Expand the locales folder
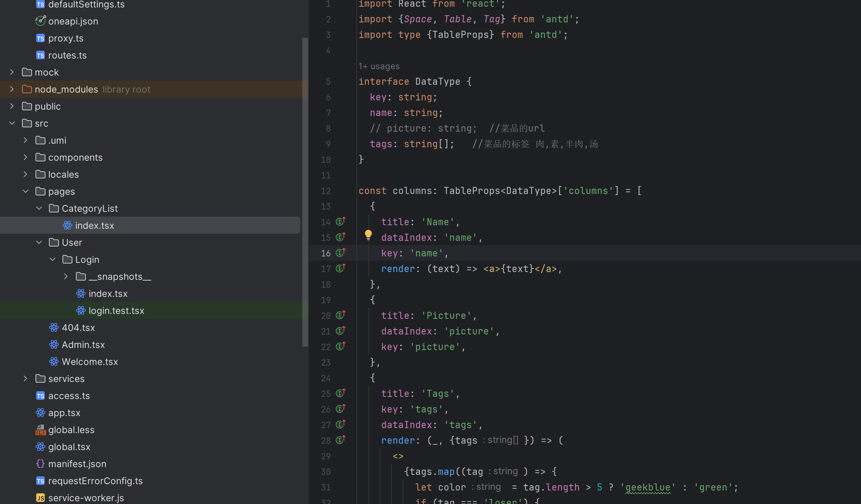The image size is (861, 504). (x=26, y=175)
